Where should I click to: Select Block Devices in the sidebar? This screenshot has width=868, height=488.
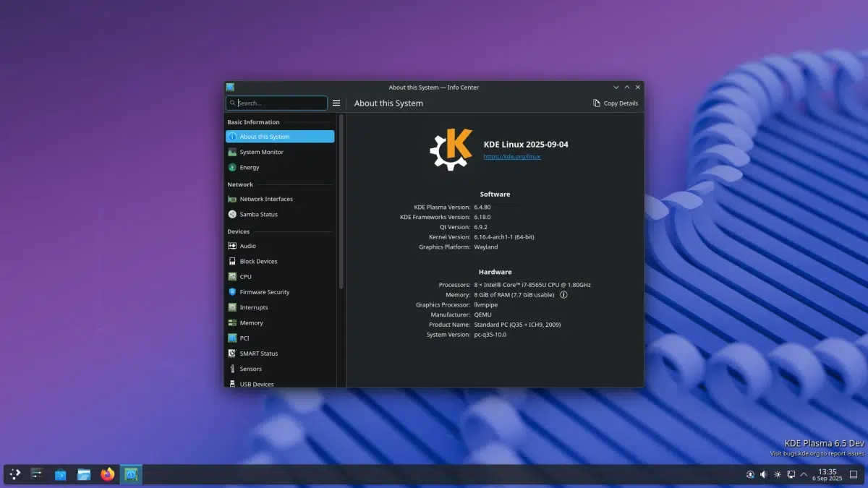pyautogui.click(x=280, y=261)
